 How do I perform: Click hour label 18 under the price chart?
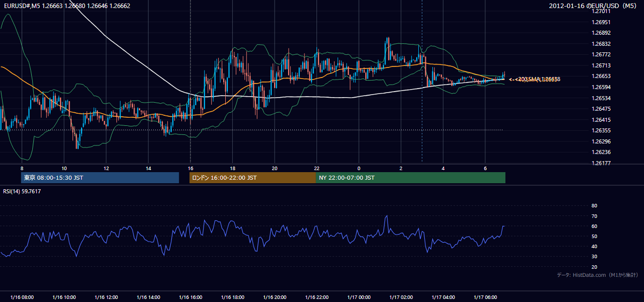pyautogui.click(x=232, y=168)
